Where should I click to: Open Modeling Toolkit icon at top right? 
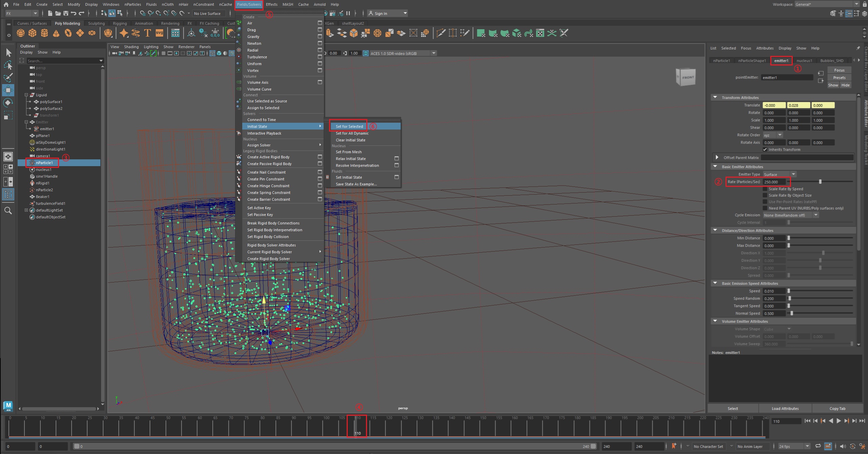click(x=833, y=14)
